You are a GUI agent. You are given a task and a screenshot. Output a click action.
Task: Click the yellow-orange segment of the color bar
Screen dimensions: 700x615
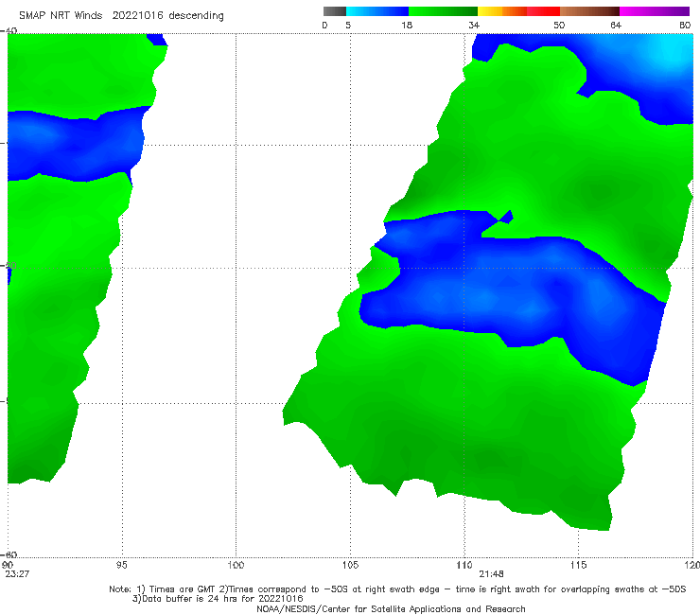(x=502, y=11)
